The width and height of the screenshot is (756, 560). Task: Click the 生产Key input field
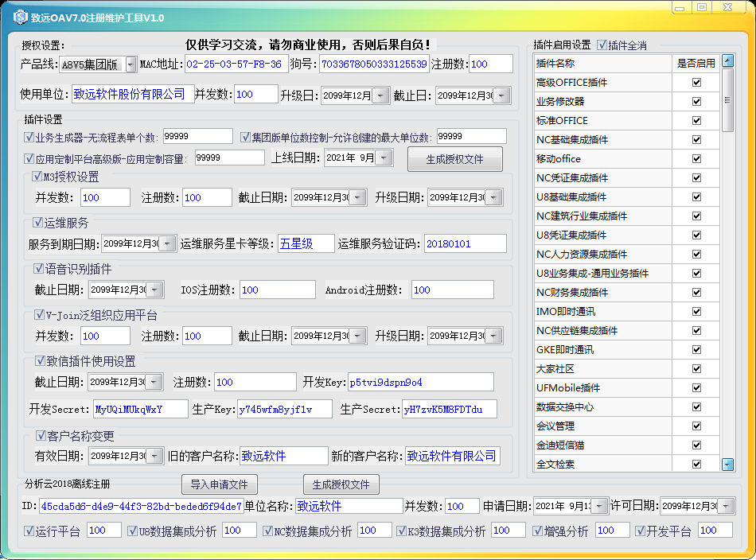285,409
